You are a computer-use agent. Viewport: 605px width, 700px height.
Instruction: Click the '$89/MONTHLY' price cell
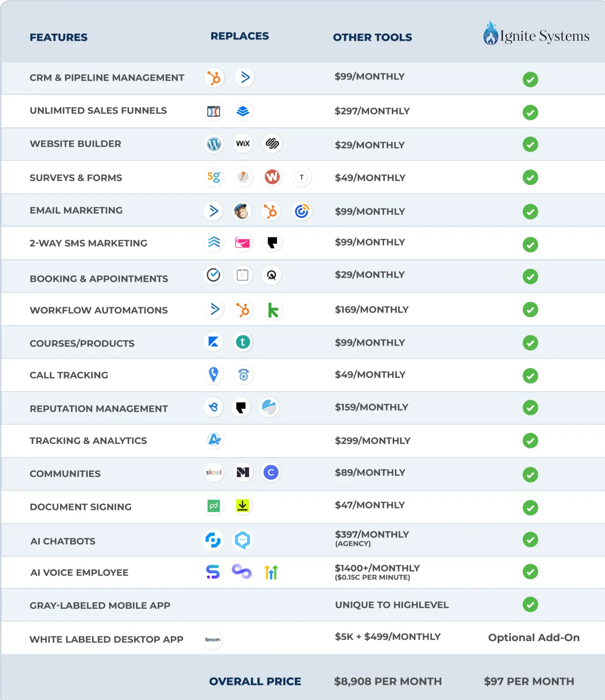pyautogui.click(x=370, y=472)
